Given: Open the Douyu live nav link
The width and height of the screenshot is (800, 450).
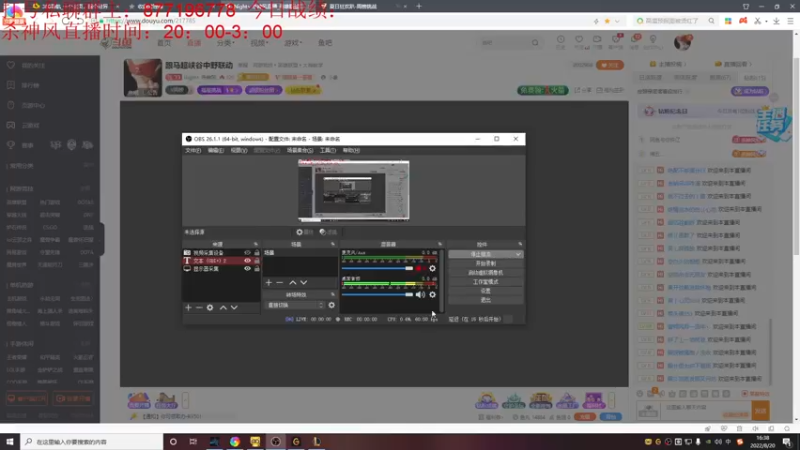Looking at the screenshot, I should 194,43.
